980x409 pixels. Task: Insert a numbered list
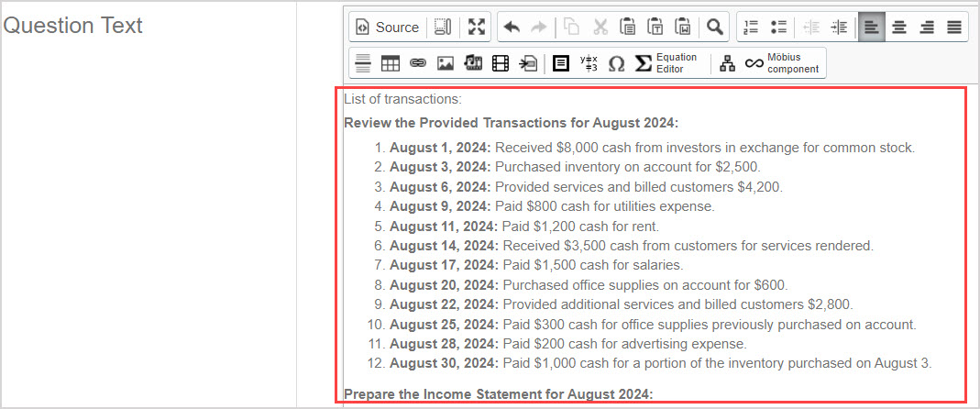[752, 28]
